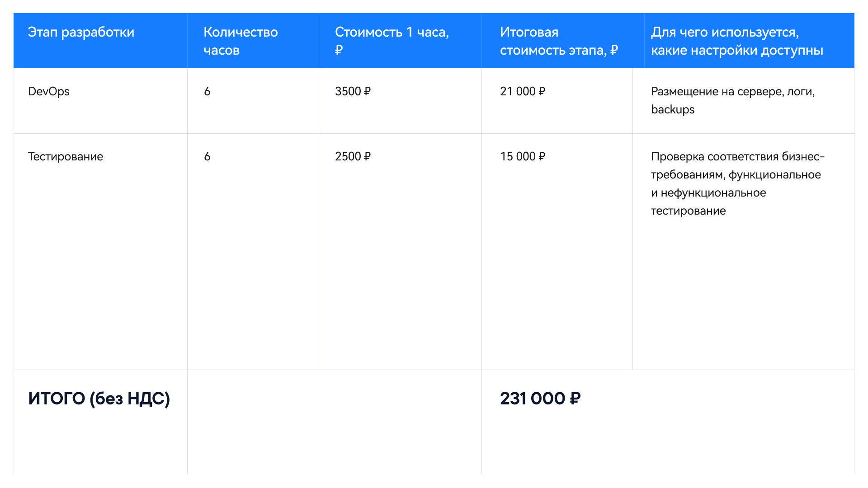The image size is (868, 488).
Task: Click the "Для чего используется" column header
Action: click(x=736, y=41)
